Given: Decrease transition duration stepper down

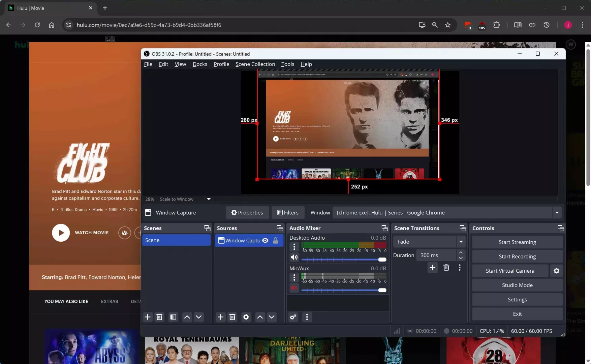Looking at the screenshot, I should [x=461, y=258].
